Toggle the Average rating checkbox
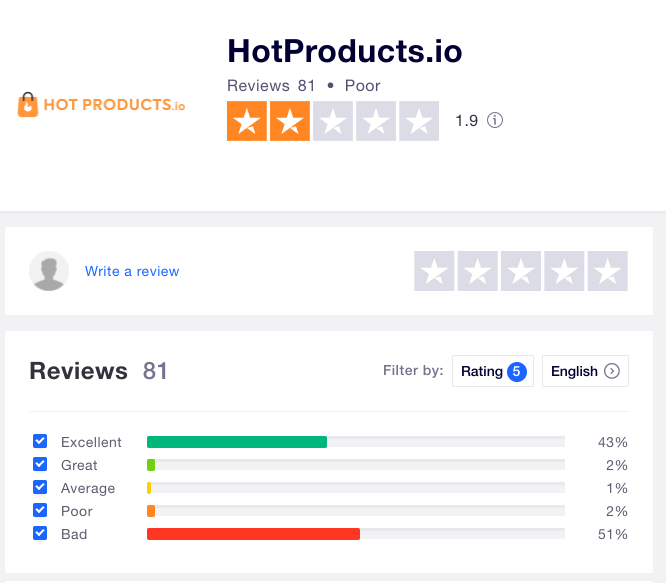 coord(40,487)
